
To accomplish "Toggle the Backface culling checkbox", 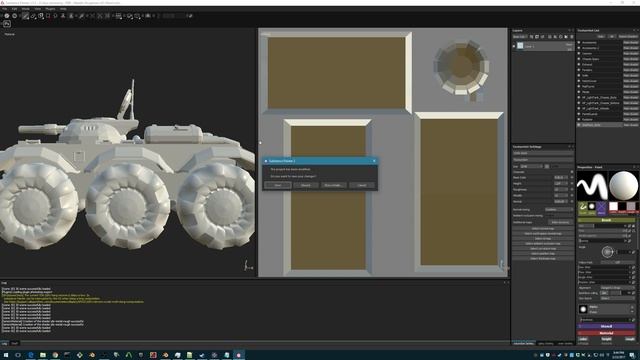I will pos(604,293).
